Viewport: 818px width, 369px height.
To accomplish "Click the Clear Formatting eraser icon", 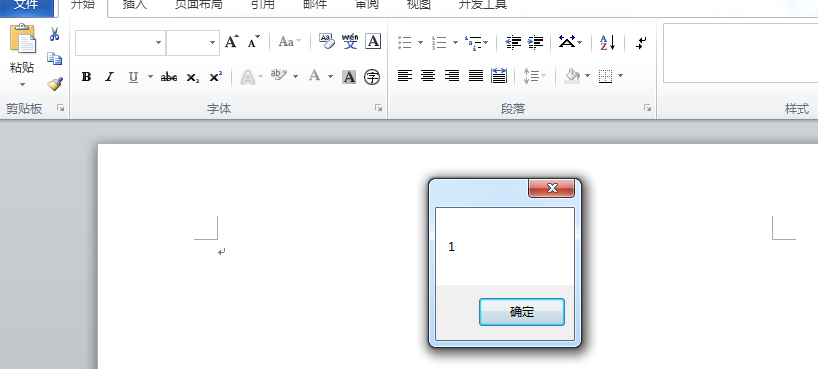I will coord(327,41).
